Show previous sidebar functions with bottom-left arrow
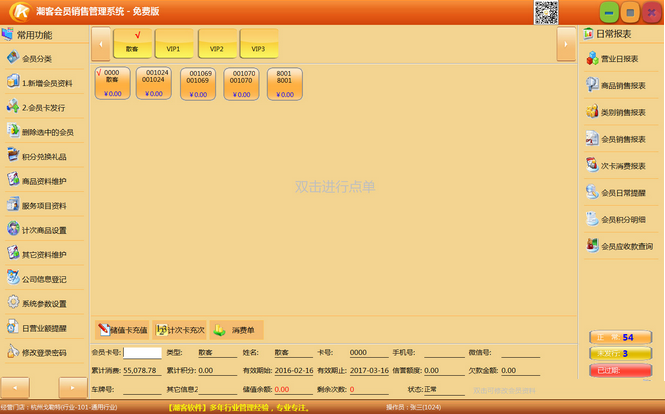Image resolution: width=665 pixels, height=414 pixels. 15,387
